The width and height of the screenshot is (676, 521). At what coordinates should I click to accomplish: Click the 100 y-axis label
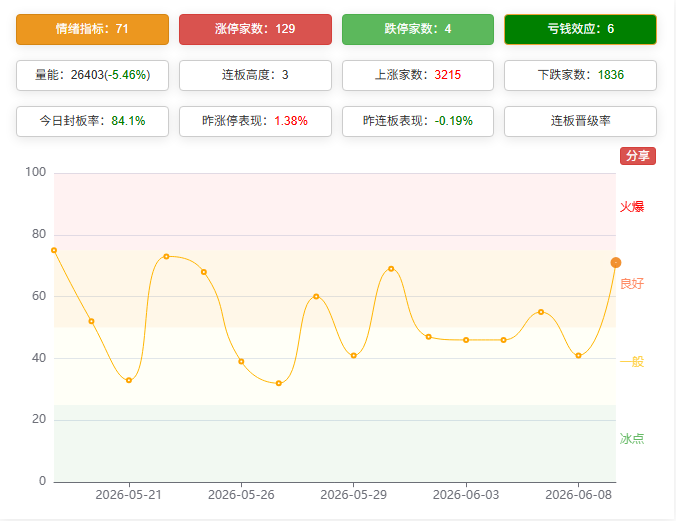[x=35, y=172]
